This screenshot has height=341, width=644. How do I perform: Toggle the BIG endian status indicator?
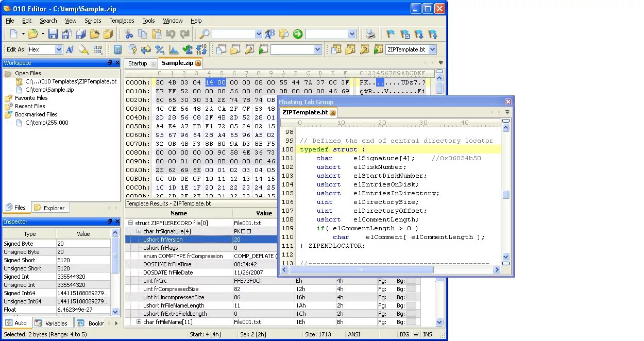tap(404, 335)
